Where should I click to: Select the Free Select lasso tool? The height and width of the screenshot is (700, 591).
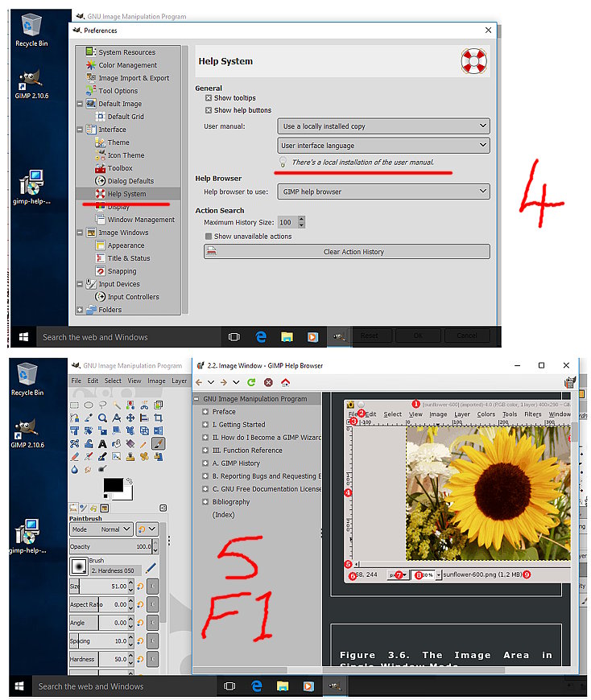click(x=103, y=405)
